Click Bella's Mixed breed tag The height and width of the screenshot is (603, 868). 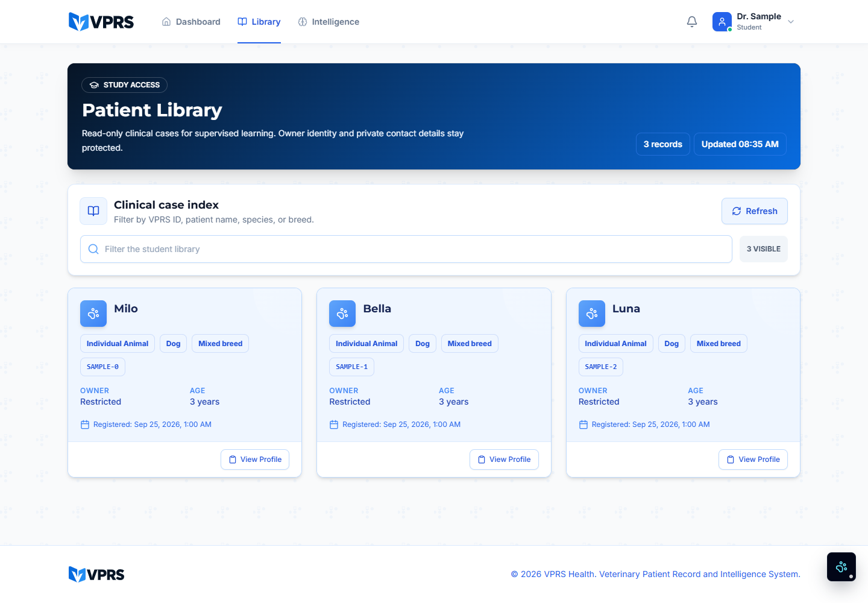pos(470,344)
